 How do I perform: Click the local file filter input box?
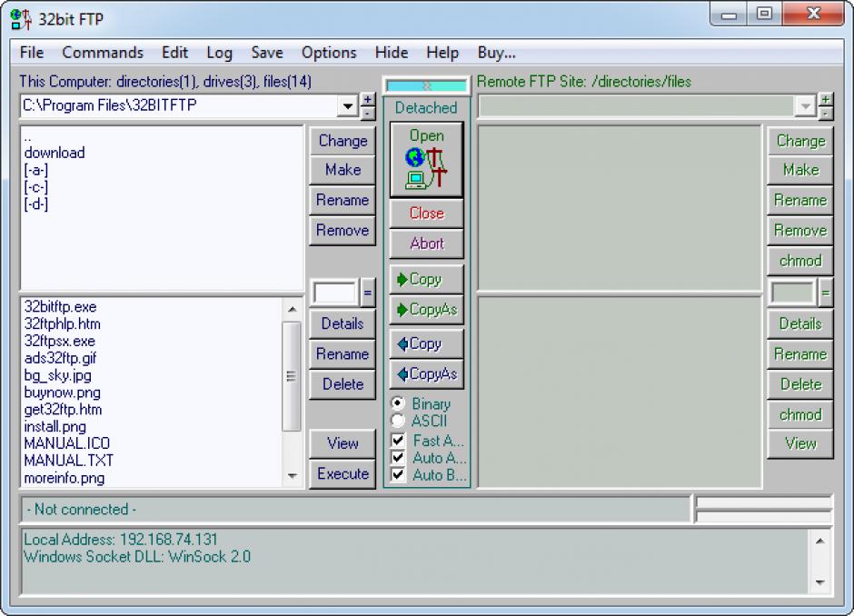[x=335, y=293]
